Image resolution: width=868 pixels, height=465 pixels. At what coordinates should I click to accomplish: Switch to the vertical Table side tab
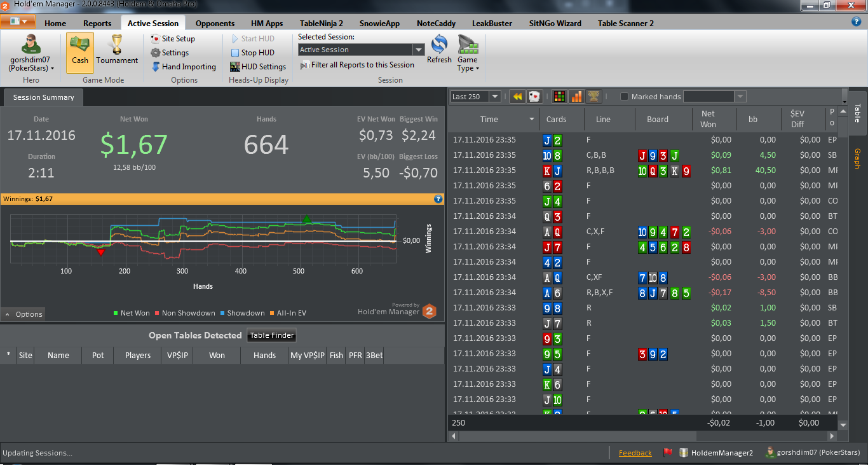tap(857, 113)
